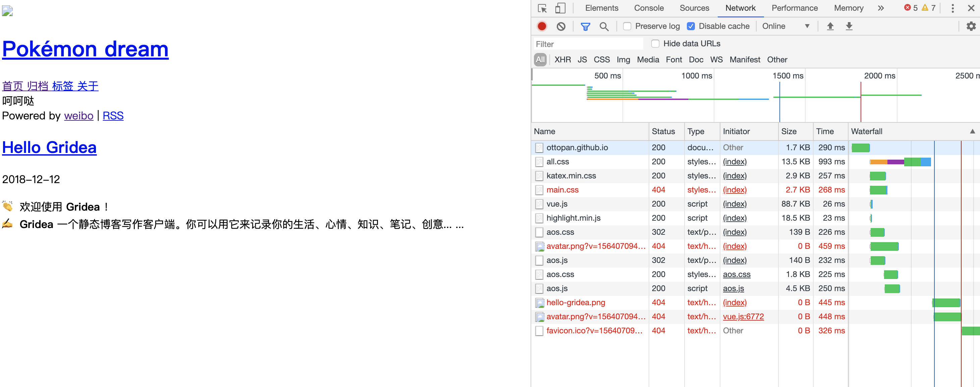The width and height of the screenshot is (980, 387).
Task: Open the Online throttling dropdown
Action: click(786, 26)
